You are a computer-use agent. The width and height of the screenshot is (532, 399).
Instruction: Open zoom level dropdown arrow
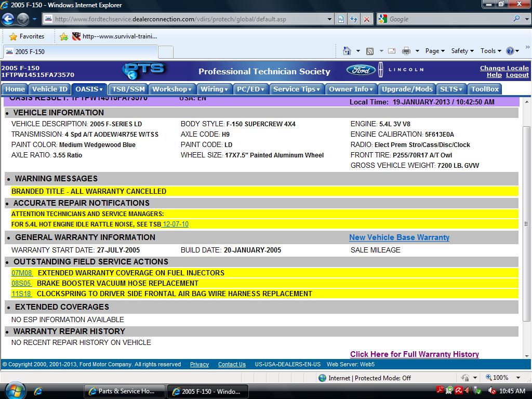[x=518, y=378]
